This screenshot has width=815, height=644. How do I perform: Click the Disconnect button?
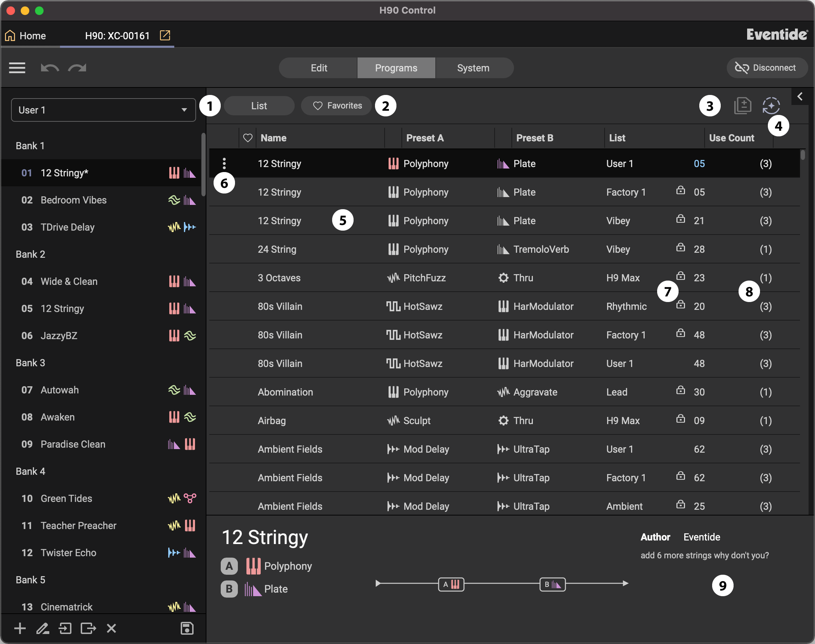pyautogui.click(x=767, y=68)
